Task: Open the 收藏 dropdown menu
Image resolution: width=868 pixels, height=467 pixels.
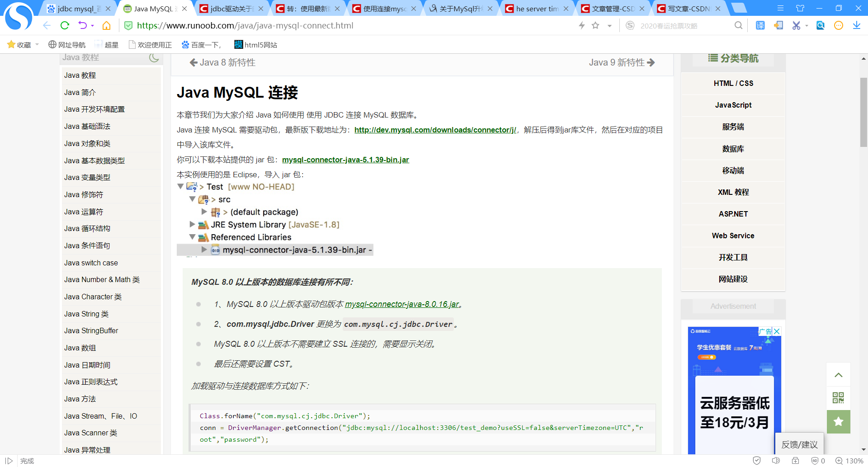Action: [23, 44]
